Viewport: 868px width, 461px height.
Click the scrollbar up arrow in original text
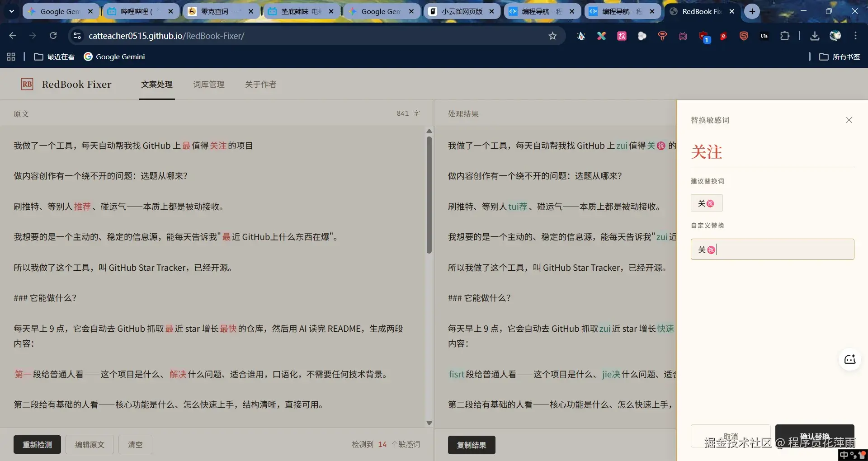tap(429, 131)
